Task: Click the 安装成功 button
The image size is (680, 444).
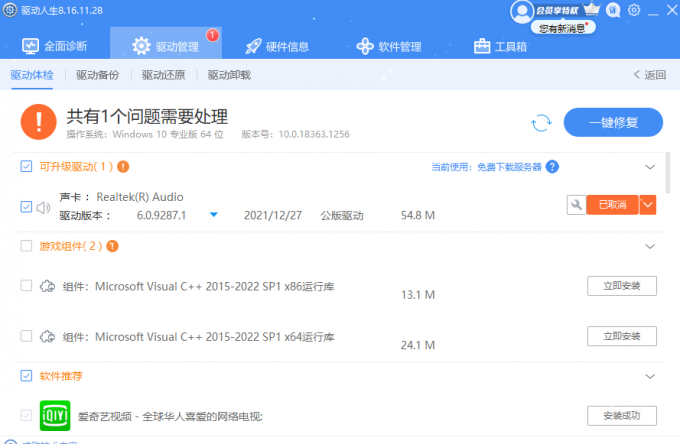Action: click(x=622, y=416)
